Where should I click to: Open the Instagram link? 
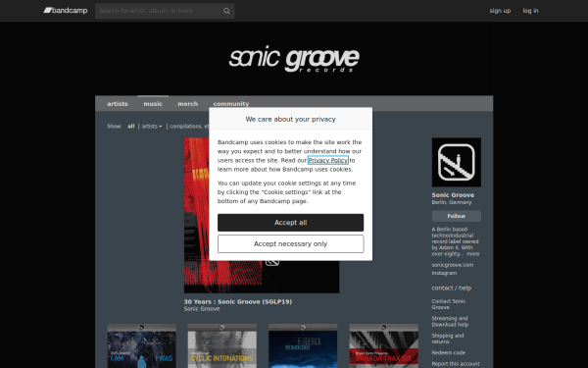[444, 273]
